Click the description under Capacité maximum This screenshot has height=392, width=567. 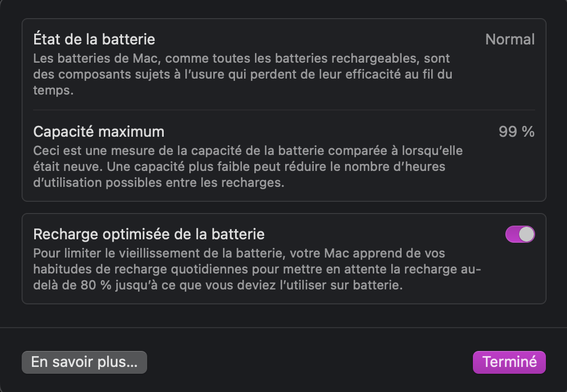pyautogui.click(x=248, y=167)
